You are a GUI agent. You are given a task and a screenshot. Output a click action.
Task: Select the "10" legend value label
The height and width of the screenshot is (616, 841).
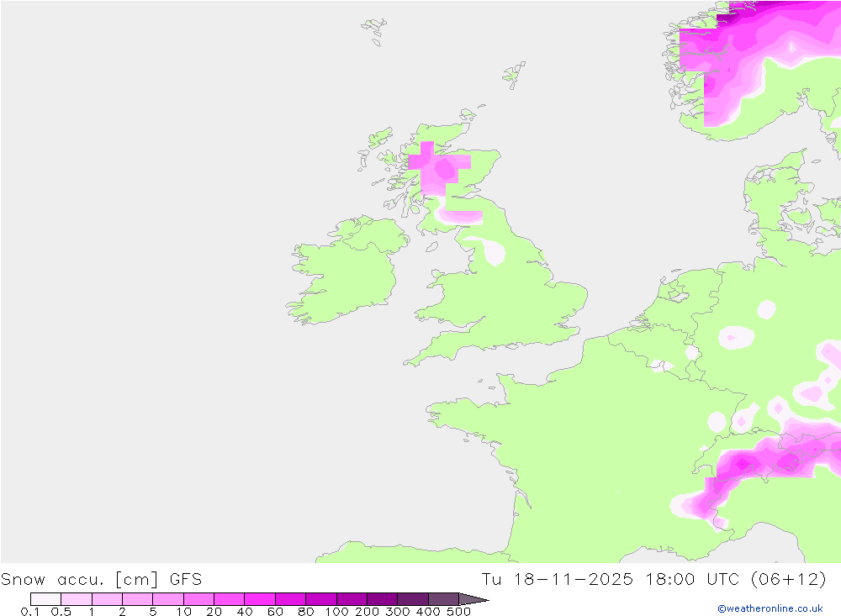point(184,611)
